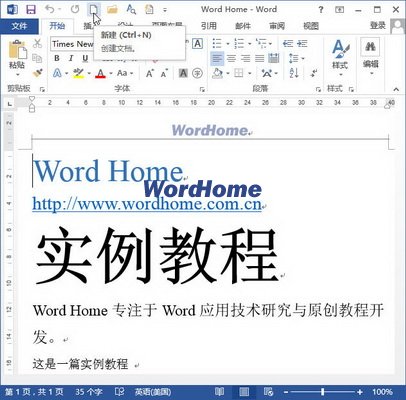
Task: Switch to the 审阅 (Review) tab
Action: click(x=277, y=26)
